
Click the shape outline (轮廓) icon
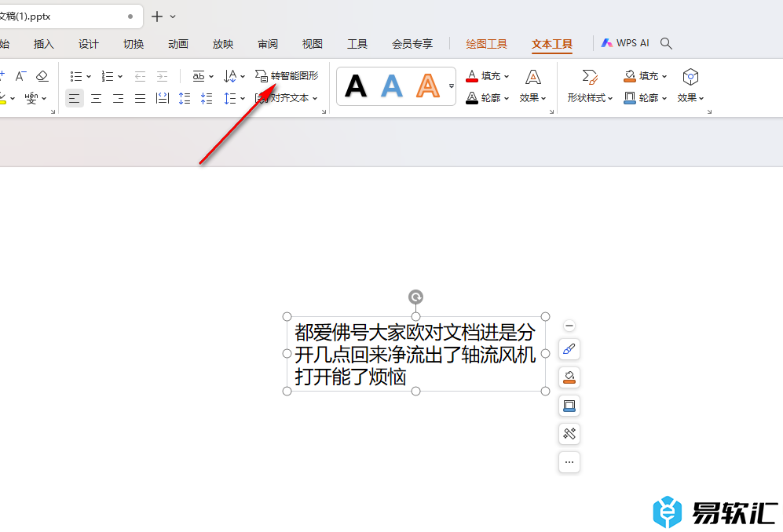pos(630,98)
